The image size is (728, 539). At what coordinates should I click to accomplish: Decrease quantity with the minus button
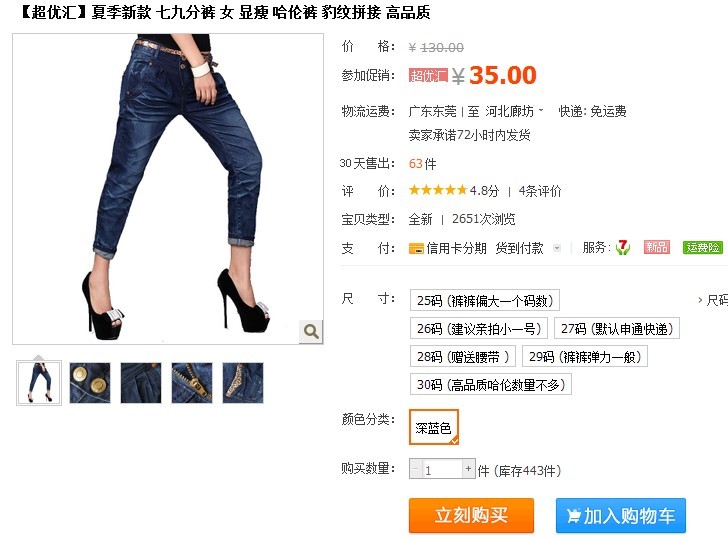(416, 469)
